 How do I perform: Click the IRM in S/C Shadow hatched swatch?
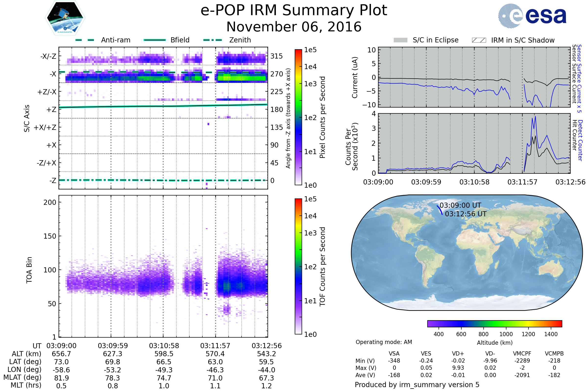[479, 40]
